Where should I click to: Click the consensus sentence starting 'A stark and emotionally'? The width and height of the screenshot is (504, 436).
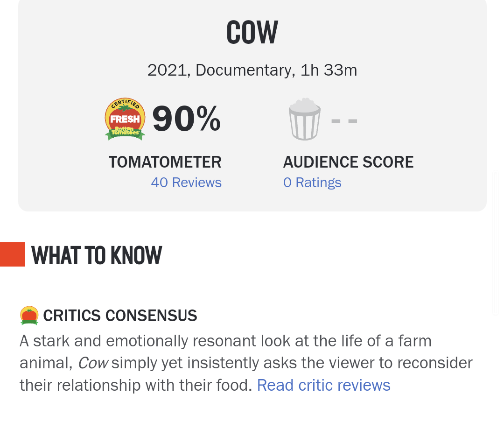coord(246,363)
